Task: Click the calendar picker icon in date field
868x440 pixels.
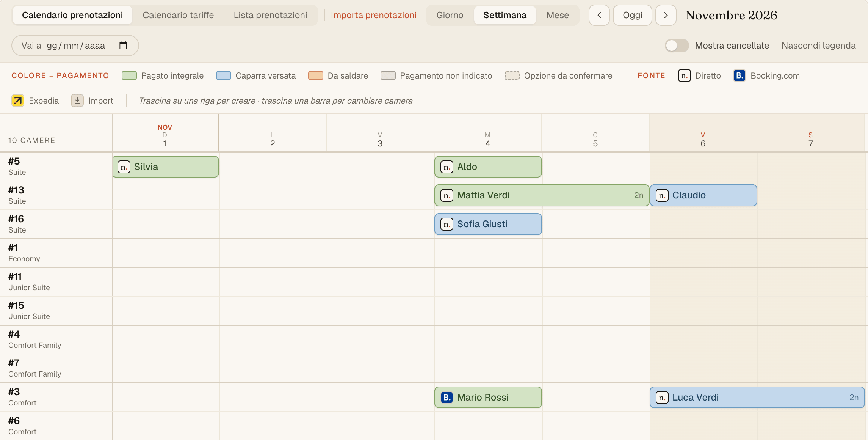Action: pos(123,46)
